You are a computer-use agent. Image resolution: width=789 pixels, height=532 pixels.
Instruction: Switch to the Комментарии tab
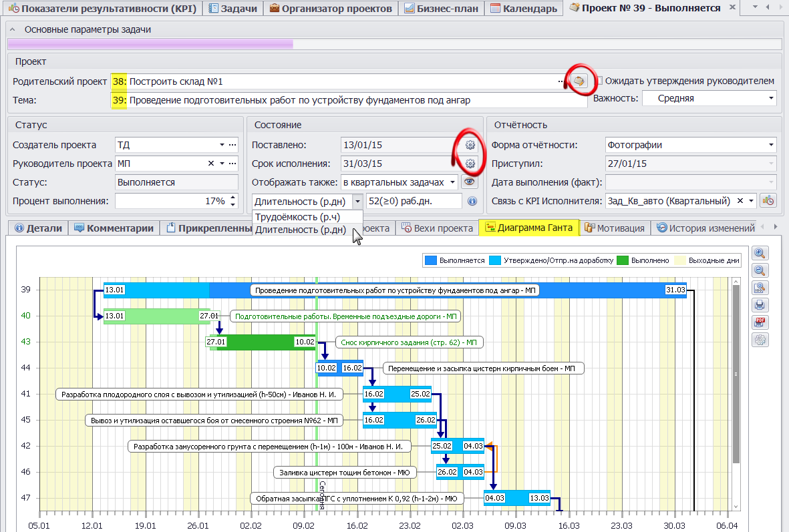tap(114, 228)
